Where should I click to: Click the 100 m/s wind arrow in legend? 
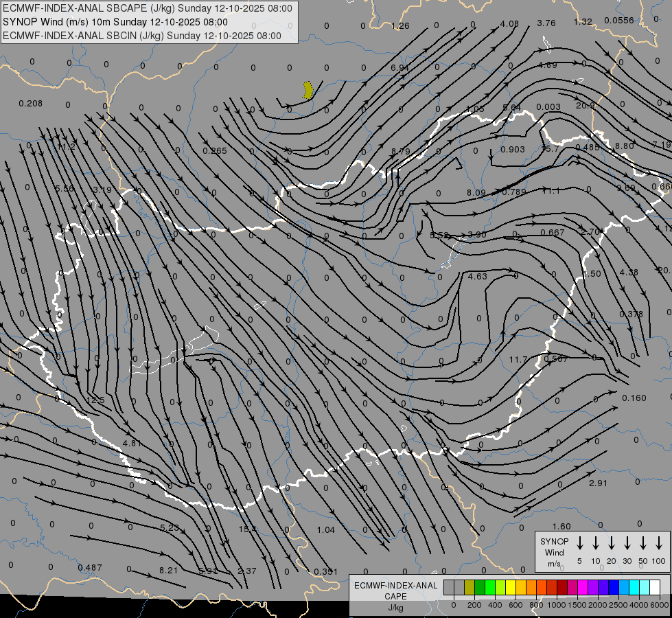pyautogui.click(x=659, y=542)
